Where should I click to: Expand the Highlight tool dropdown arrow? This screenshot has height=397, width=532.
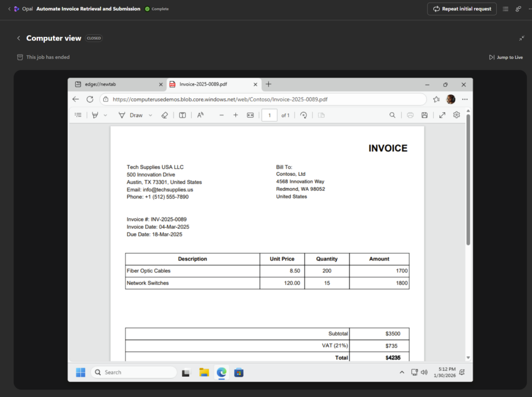pos(105,115)
